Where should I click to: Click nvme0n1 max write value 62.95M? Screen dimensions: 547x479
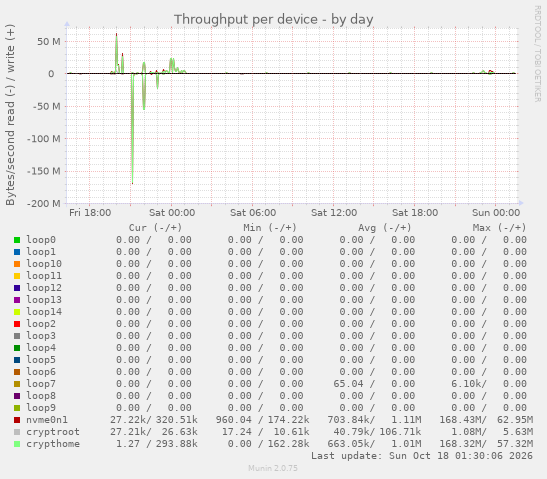point(515,420)
